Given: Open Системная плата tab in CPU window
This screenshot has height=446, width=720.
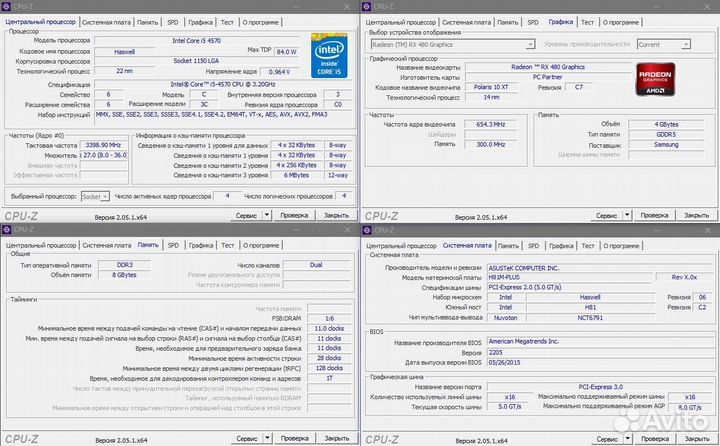Looking at the screenshot, I should pyautogui.click(x=107, y=22).
